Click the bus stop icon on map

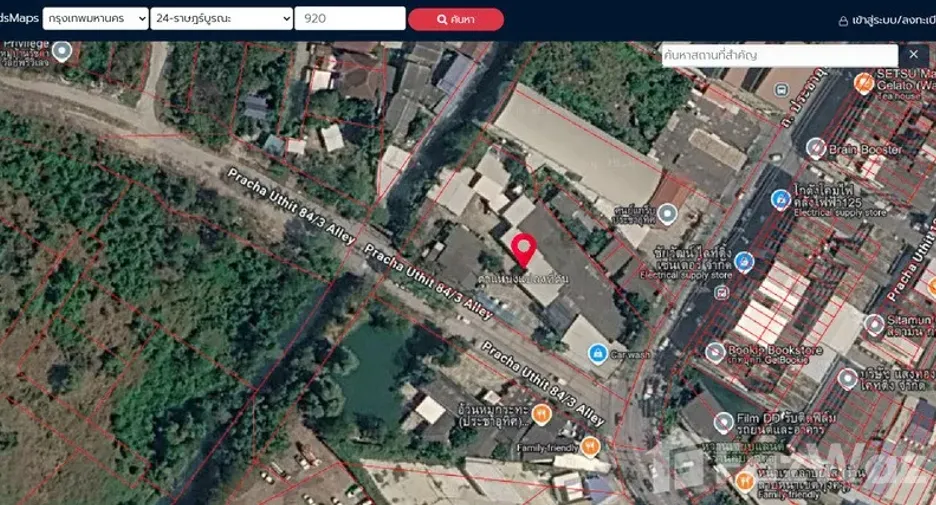pyautogui.click(x=781, y=90)
